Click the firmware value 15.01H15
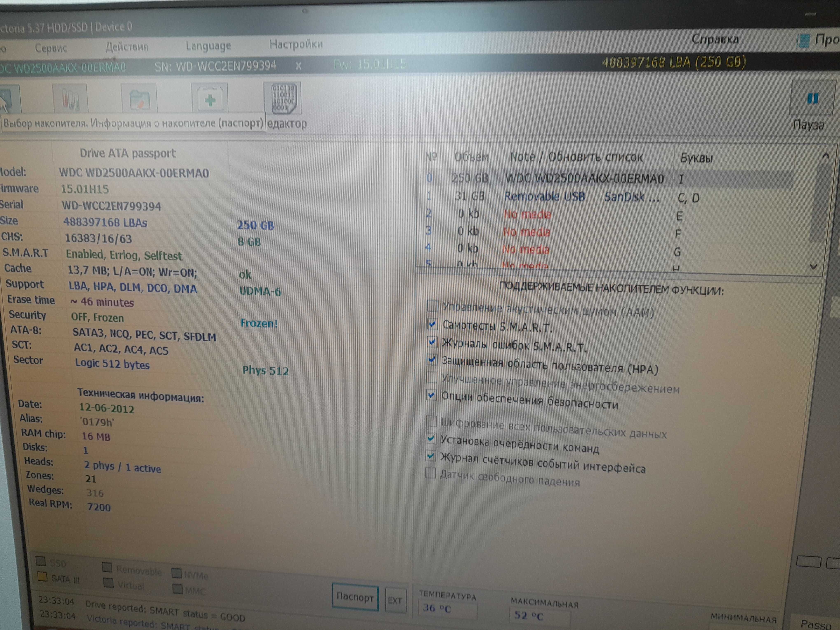 (85, 189)
